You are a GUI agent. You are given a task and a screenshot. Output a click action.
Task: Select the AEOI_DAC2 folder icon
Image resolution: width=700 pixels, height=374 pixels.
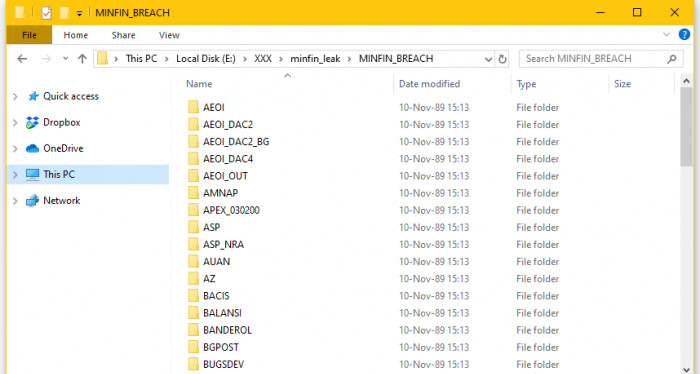tap(193, 124)
